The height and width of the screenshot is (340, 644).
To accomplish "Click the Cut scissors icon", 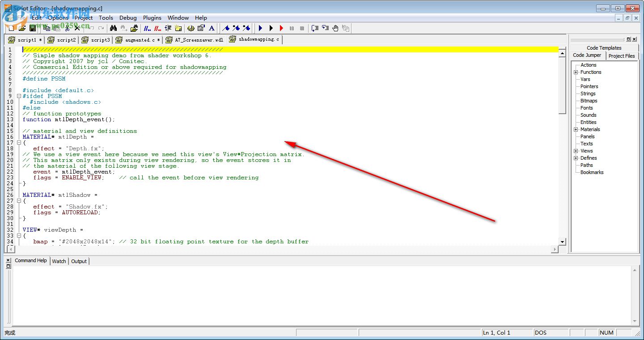I will [67, 28].
